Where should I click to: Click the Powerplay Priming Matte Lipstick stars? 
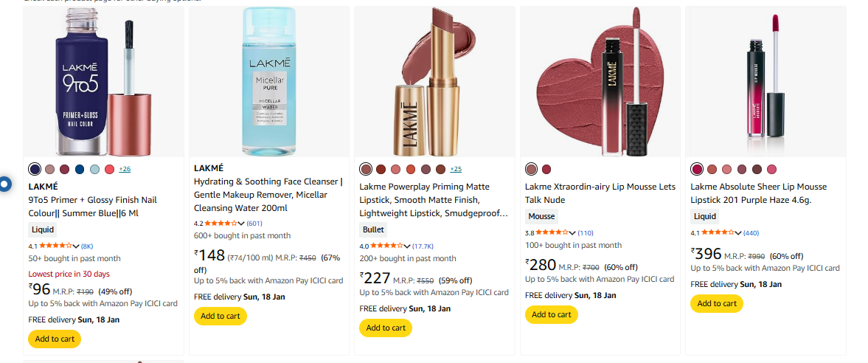point(386,246)
